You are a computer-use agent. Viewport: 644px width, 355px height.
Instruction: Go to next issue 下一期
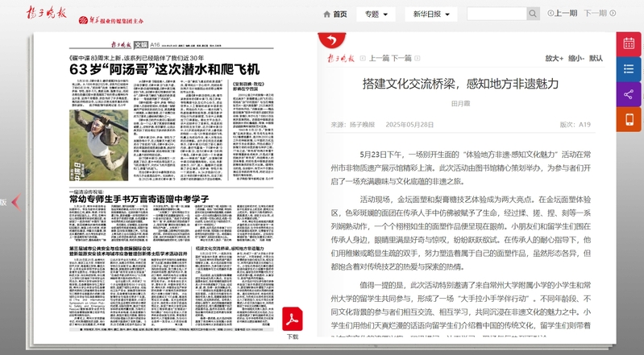[x=600, y=13]
